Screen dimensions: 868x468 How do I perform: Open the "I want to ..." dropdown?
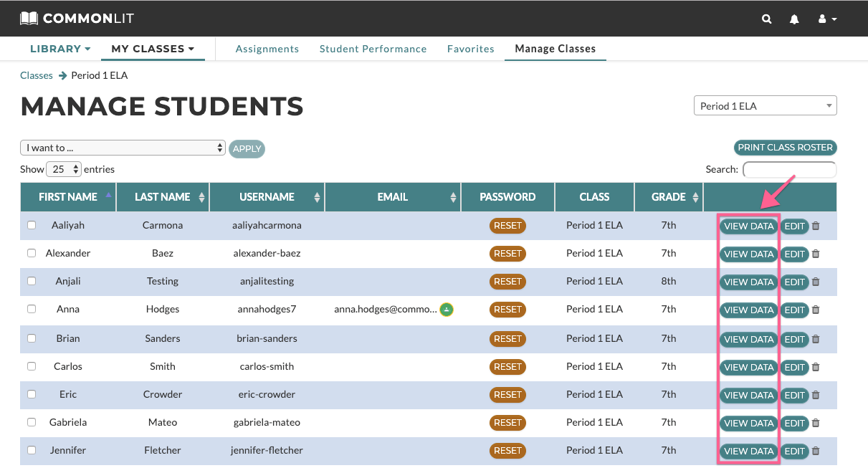pos(123,148)
